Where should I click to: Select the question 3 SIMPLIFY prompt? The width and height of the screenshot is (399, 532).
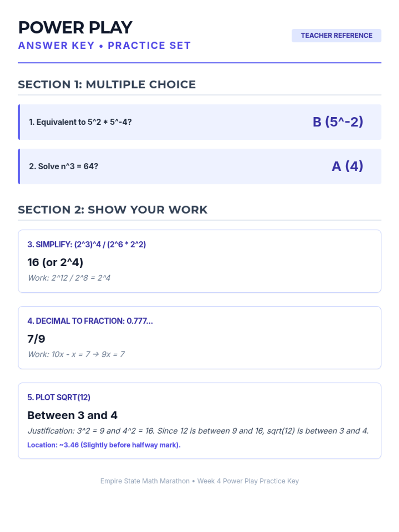[86, 244]
